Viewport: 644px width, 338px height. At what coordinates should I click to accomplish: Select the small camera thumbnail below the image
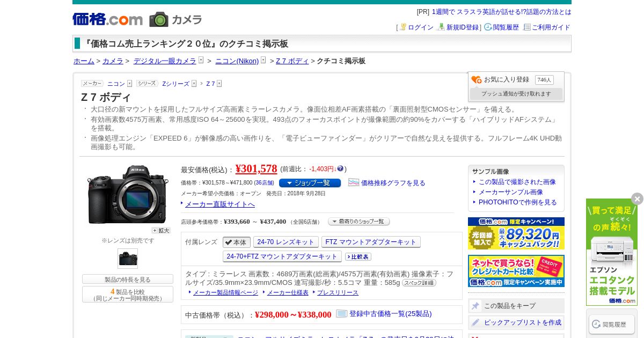click(x=128, y=259)
